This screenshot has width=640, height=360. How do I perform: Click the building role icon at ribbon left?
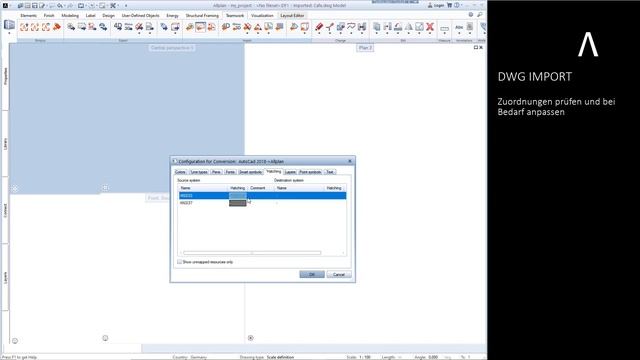click(x=9, y=25)
